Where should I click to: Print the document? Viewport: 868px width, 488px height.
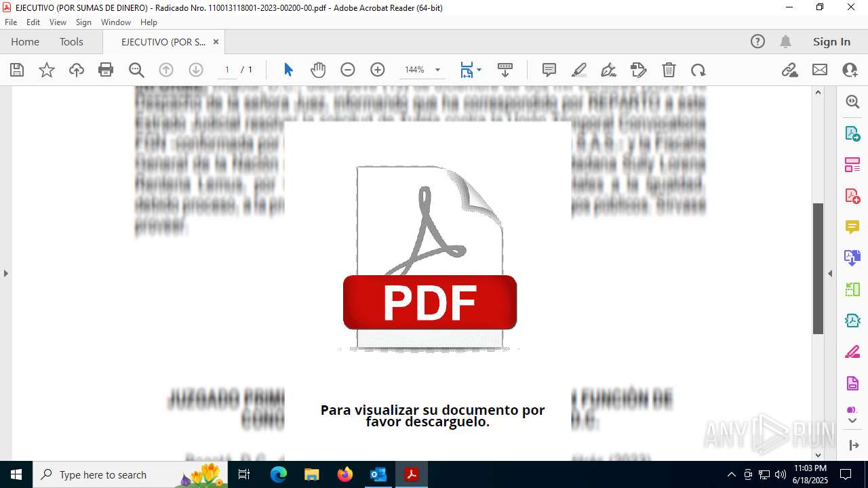[106, 70]
